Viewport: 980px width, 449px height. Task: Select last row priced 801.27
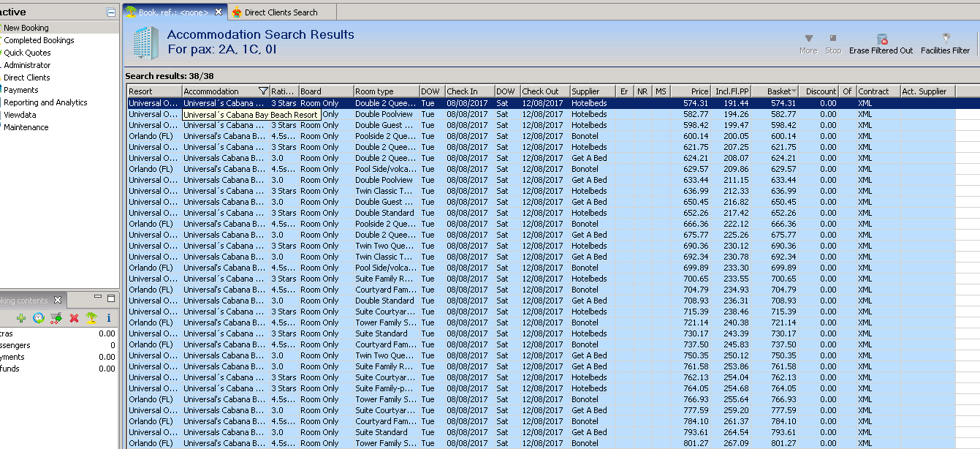click(x=553, y=443)
